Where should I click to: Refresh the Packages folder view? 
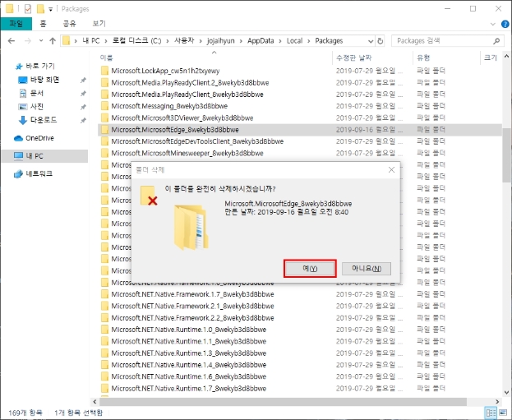380,41
